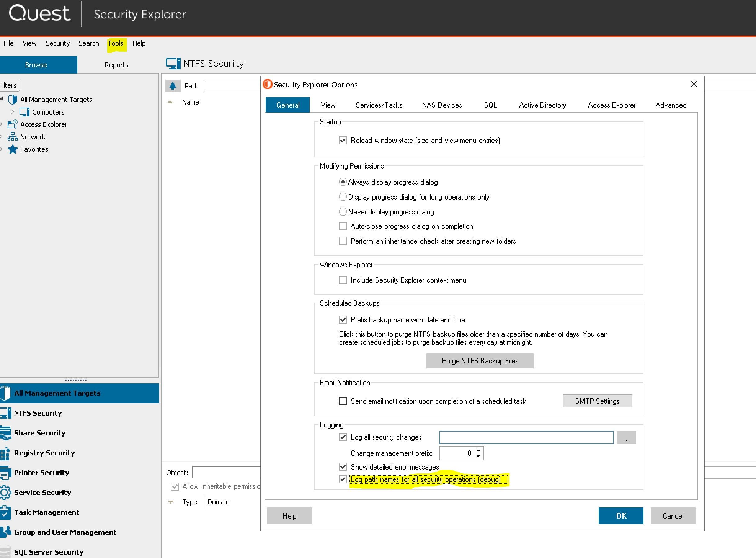This screenshot has height=558, width=756.
Task: Select Always display progress dialog option
Action: [x=343, y=182]
